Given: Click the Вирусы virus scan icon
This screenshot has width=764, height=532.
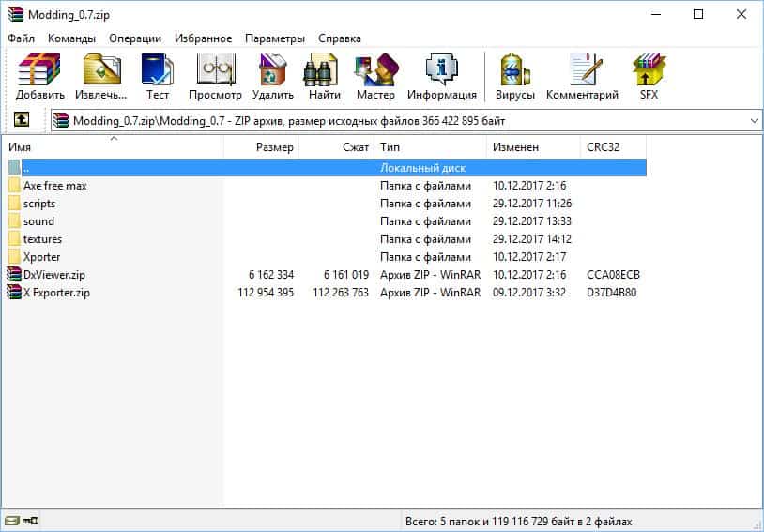Looking at the screenshot, I should point(515,76).
